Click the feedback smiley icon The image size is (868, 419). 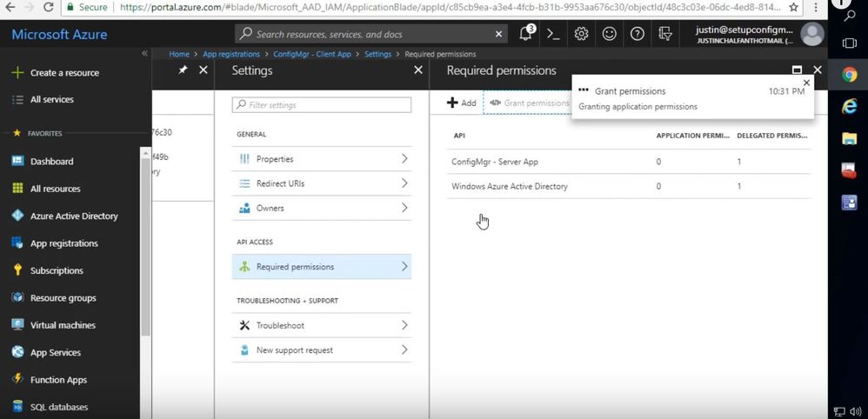[x=609, y=34]
